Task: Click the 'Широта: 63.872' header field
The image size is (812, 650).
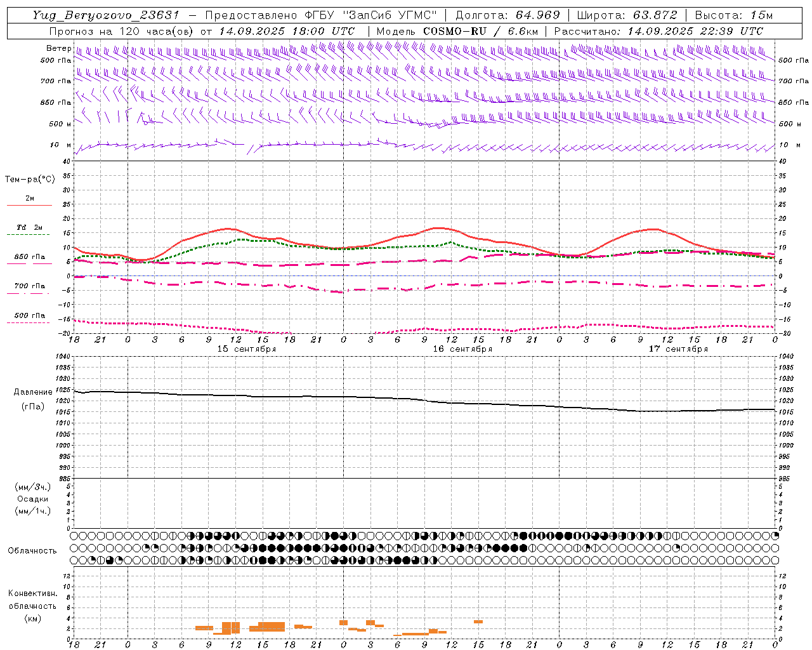Action: pyautogui.click(x=627, y=15)
